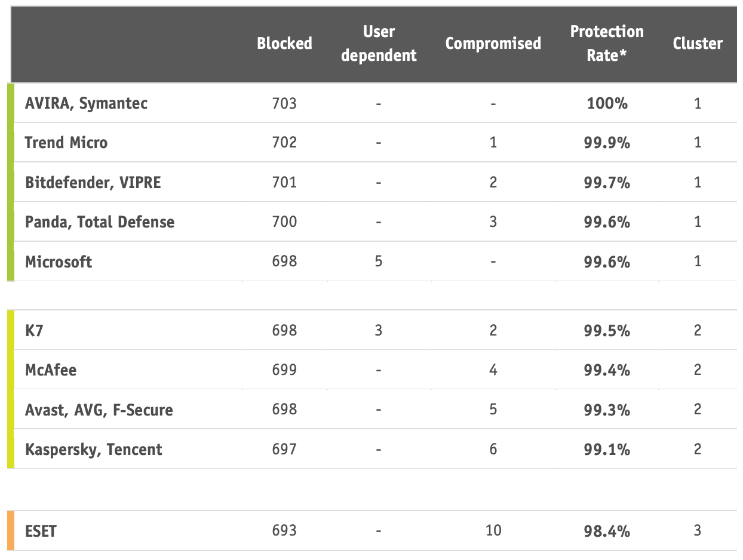Select the Microsoft row label
This screenshot has width=743, height=560.
pos(59,261)
